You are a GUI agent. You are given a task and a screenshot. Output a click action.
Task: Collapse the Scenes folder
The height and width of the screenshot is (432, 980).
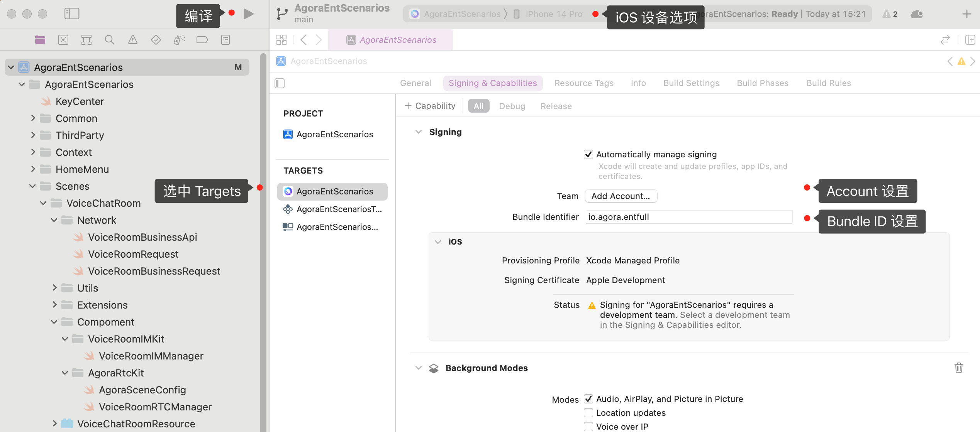[33, 186]
